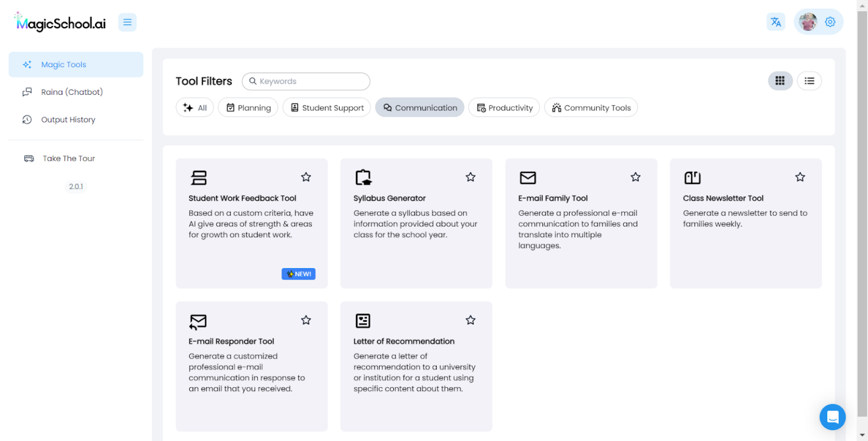Switch to list view layout
The width and height of the screenshot is (868, 441).
(x=809, y=81)
